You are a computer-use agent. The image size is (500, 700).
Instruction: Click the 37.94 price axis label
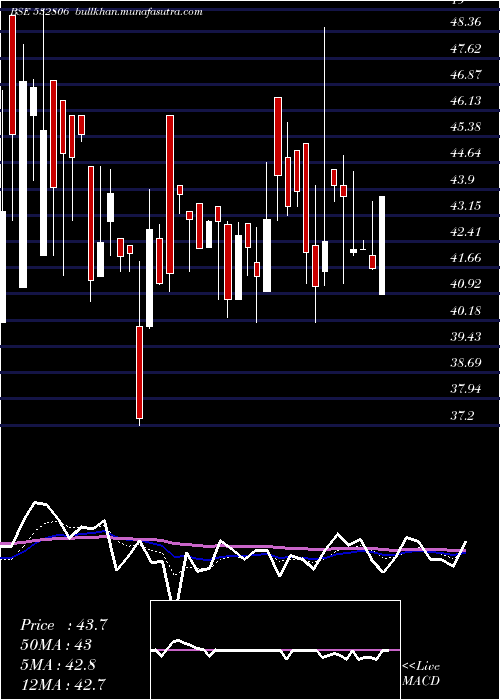(x=466, y=389)
